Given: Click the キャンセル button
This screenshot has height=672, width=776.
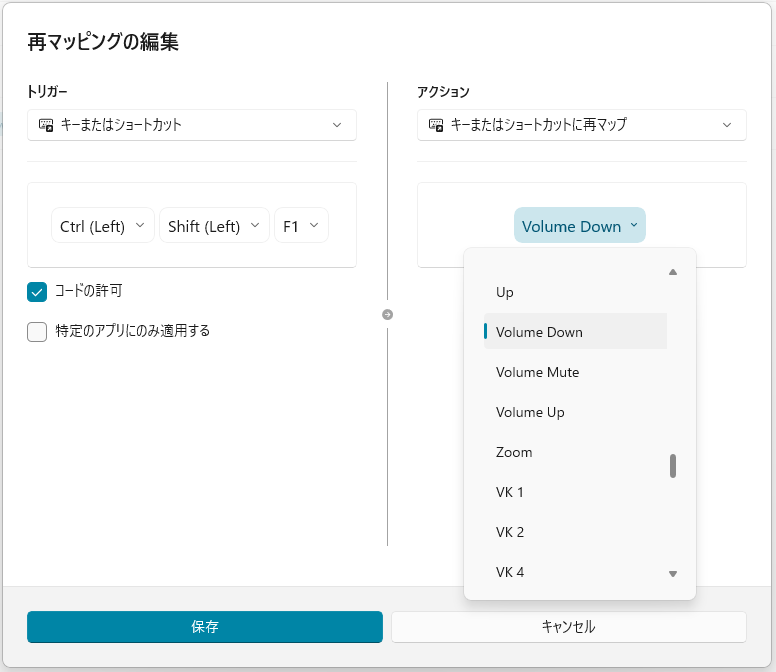Looking at the screenshot, I should point(569,627).
